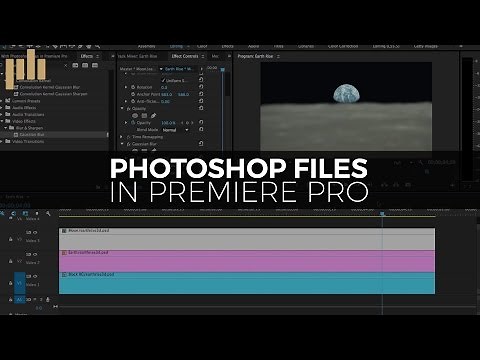The width and height of the screenshot is (480, 360).
Task: Expand the Time Remapping section
Action: [122, 137]
